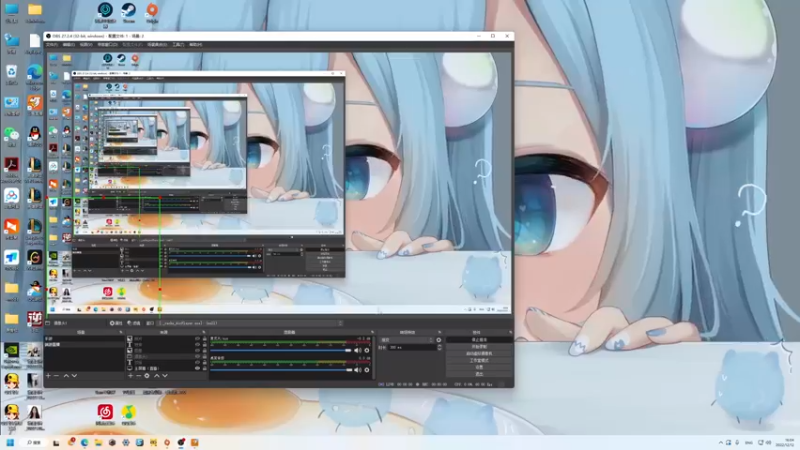Move source down with Sources panel arrow

pyautogui.click(x=165, y=376)
